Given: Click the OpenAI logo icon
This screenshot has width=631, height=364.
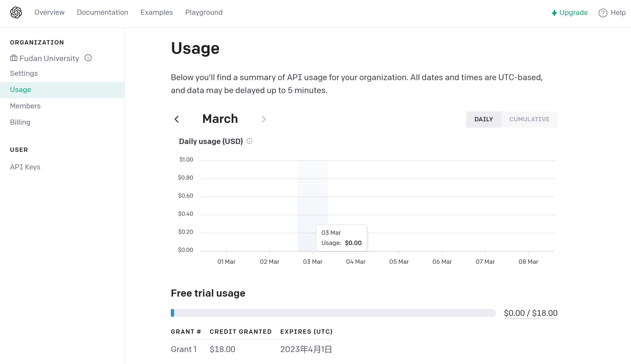Looking at the screenshot, I should pyautogui.click(x=16, y=12).
